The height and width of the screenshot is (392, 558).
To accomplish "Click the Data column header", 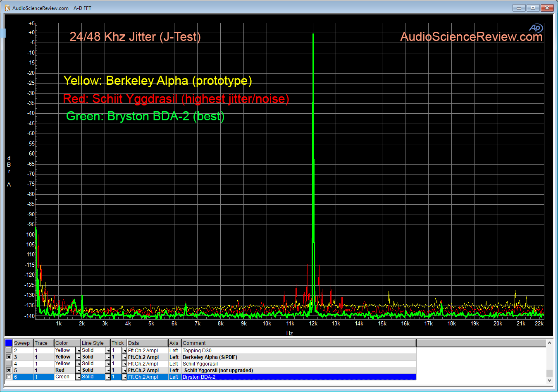I will [x=148, y=343].
